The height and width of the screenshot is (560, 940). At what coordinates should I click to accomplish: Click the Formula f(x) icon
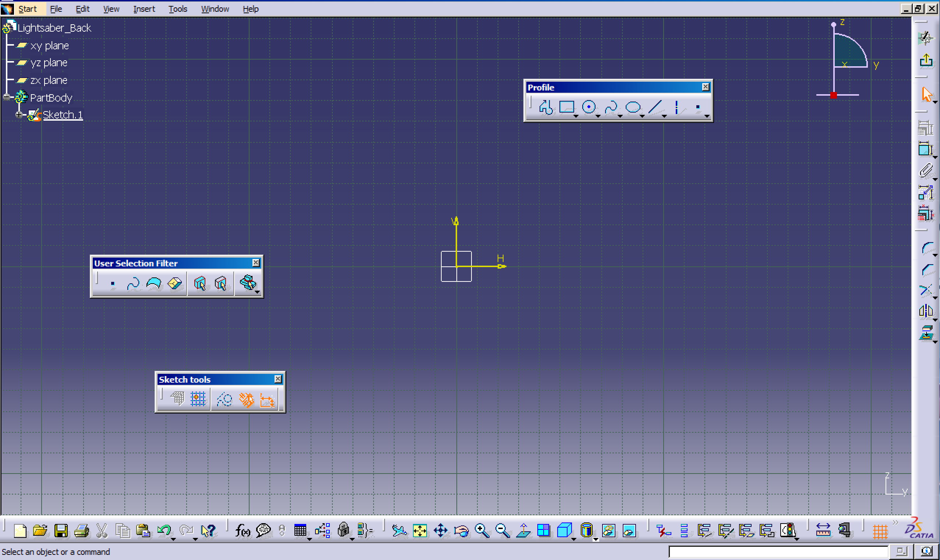pos(243,531)
